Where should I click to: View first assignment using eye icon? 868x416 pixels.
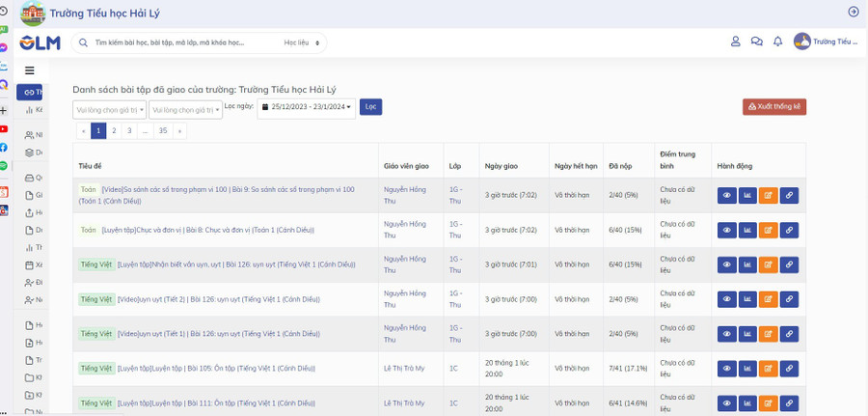coord(726,196)
